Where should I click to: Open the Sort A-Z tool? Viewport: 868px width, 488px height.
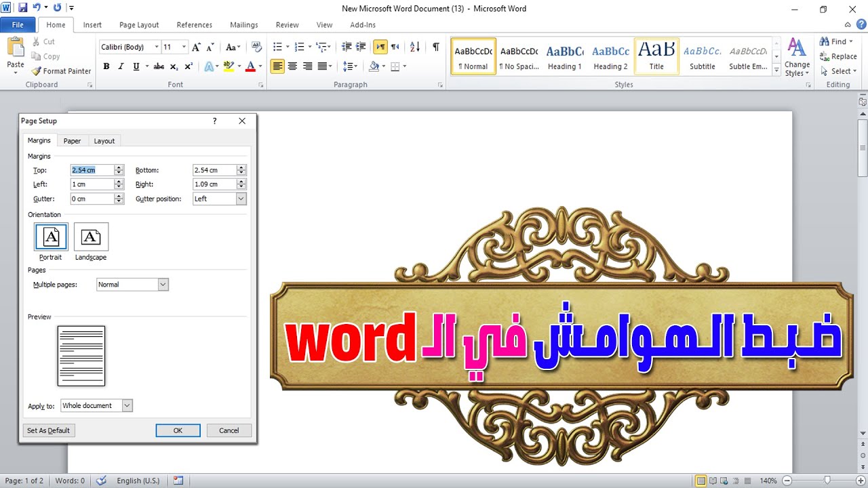tap(416, 47)
